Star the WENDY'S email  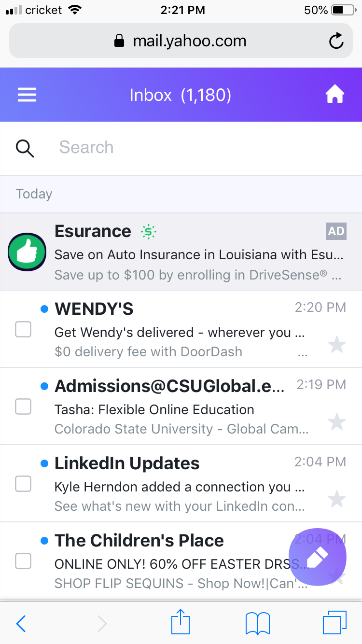336,345
